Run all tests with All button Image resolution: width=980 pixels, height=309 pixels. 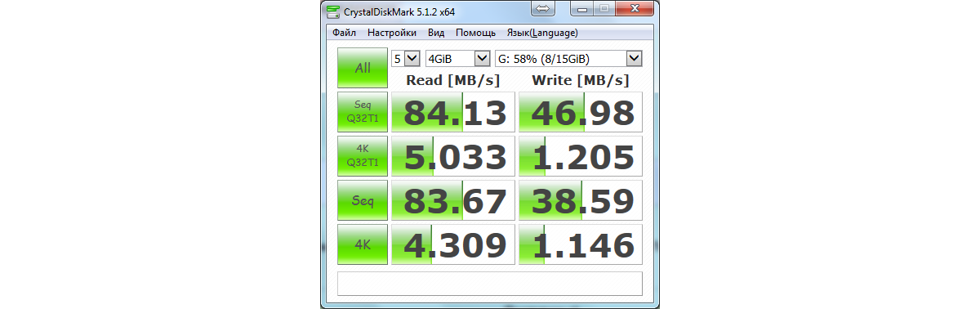363,68
